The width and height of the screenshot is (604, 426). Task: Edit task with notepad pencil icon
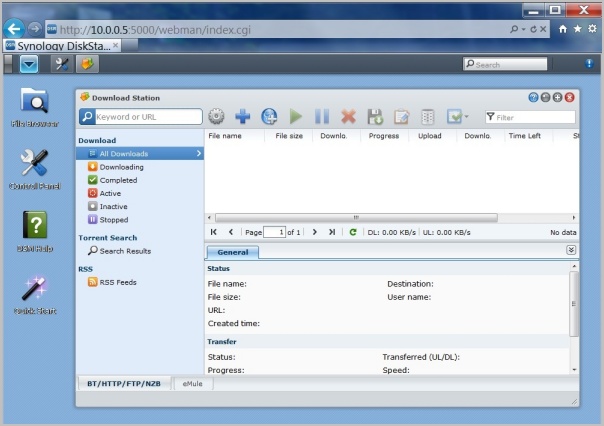[x=401, y=117]
